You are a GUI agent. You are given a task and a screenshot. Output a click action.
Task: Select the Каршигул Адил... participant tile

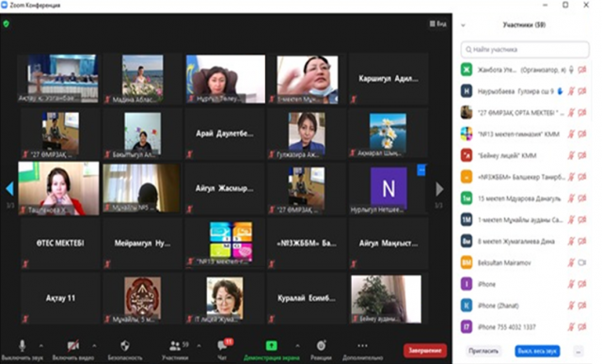(388, 79)
